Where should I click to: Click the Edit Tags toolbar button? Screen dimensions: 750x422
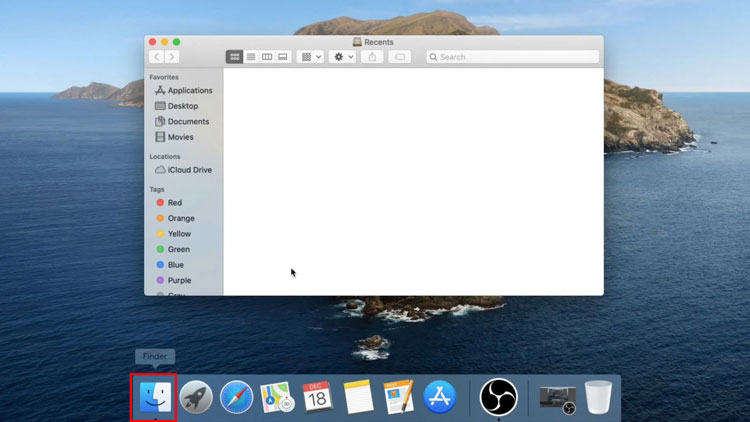tap(399, 57)
